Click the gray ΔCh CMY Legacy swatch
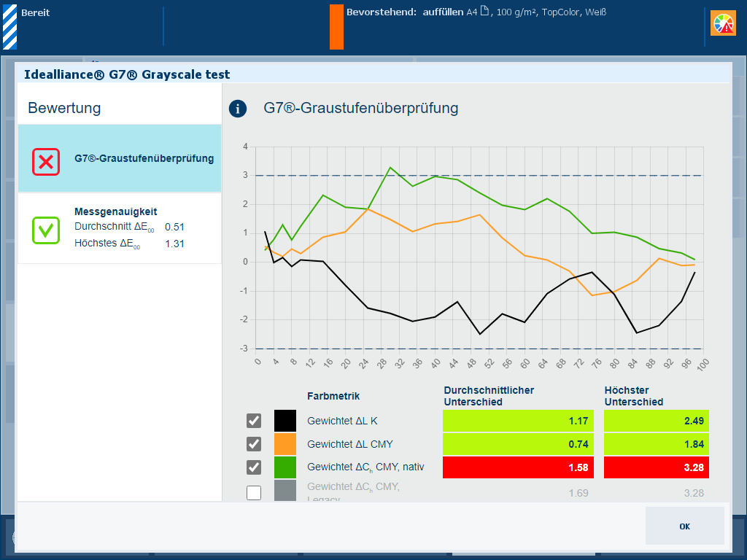 pos(285,491)
